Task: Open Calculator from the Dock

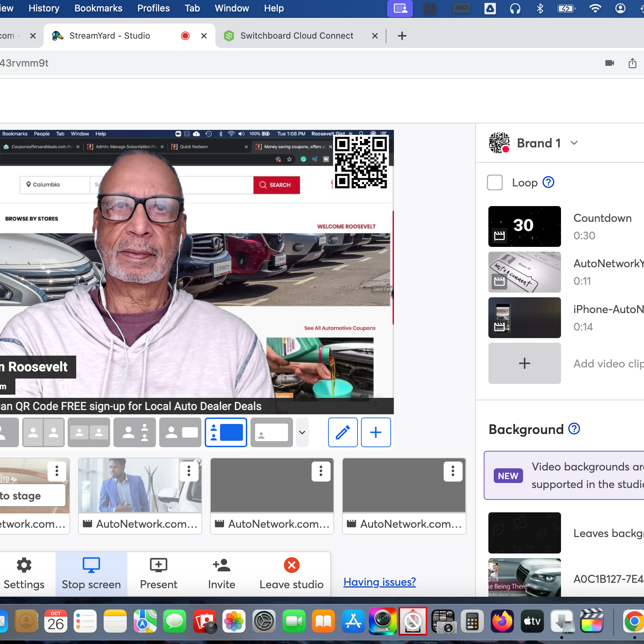Action: 472,621
